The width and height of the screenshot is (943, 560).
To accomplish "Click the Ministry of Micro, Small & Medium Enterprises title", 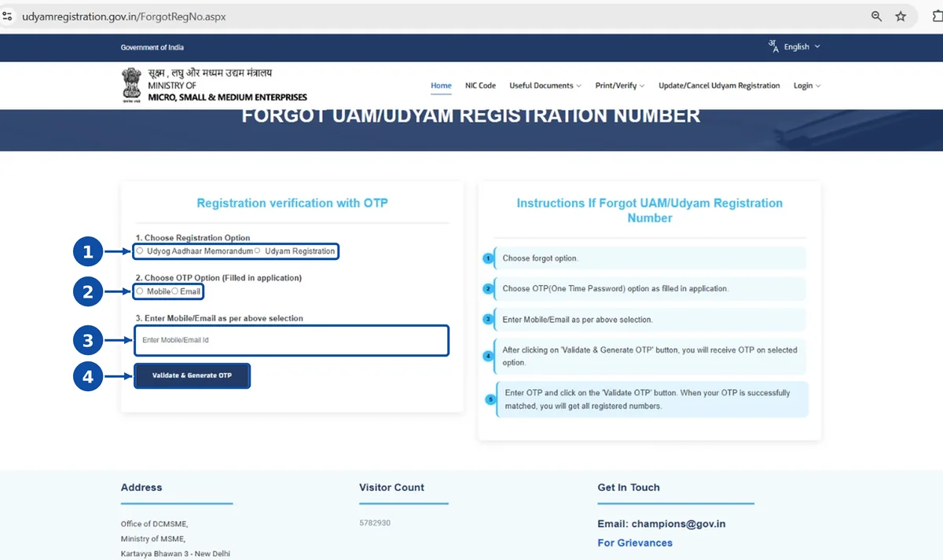I will coord(227,85).
